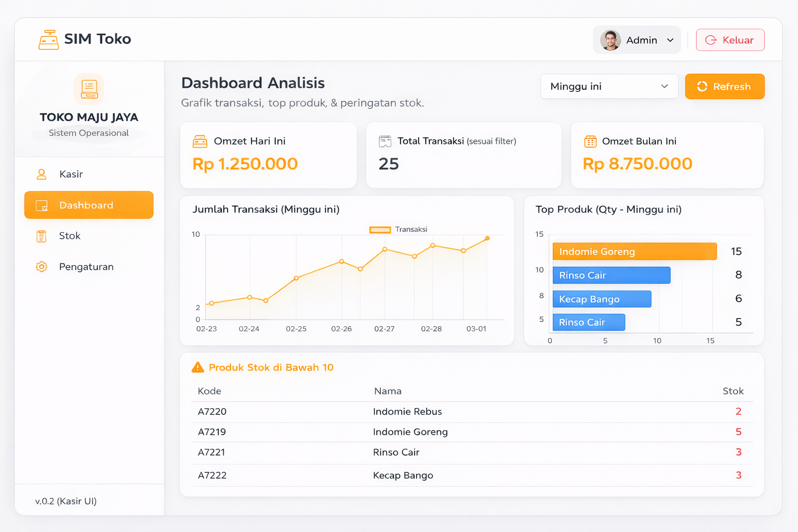Image resolution: width=798 pixels, height=532 pixels.
Task: Go to the Kasir menu item
Action: click(71, 174)
